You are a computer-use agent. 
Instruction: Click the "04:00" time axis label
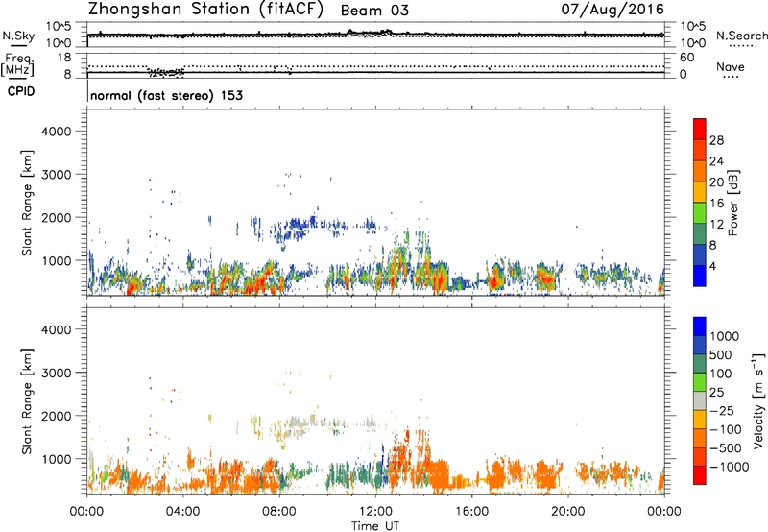coord(182,512)
